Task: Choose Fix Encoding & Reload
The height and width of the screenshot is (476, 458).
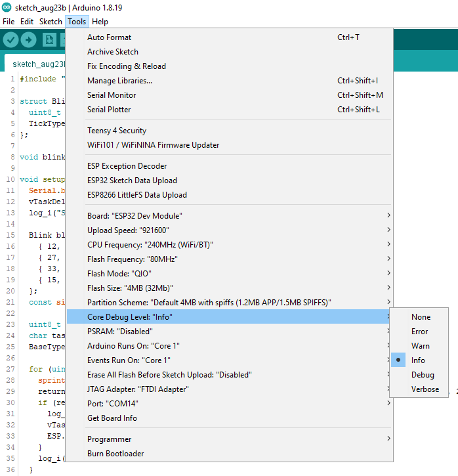Action: [229, 66]
